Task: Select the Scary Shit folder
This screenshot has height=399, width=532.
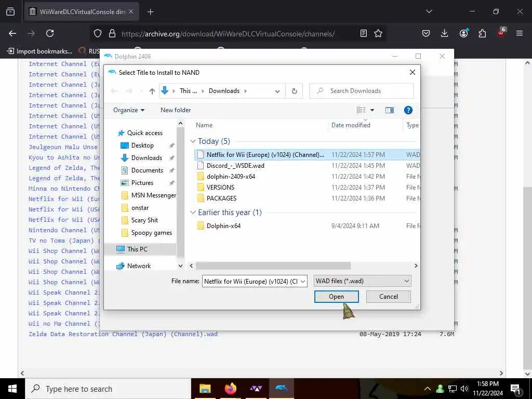Action: [x=144, y=220]
